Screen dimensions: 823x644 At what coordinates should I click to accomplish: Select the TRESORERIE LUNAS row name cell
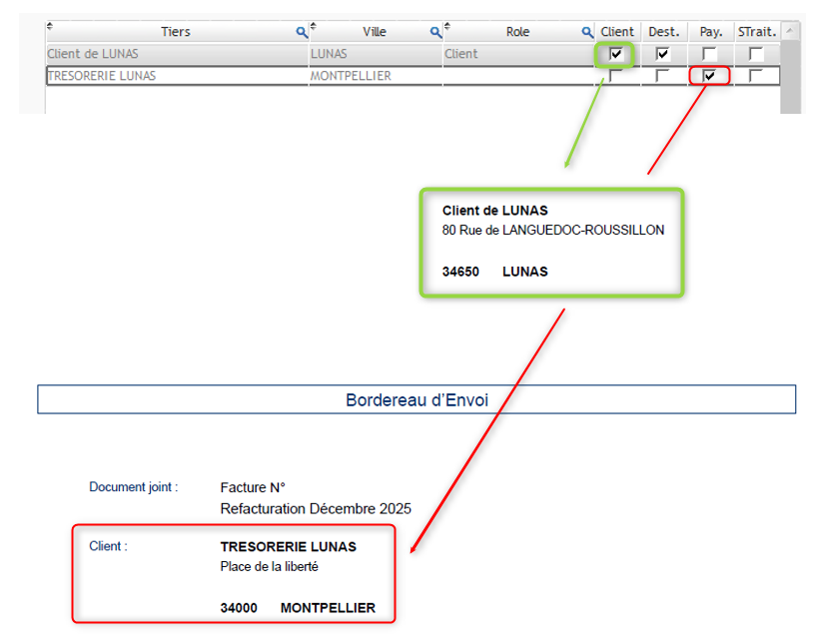click(x=102, y=76)
